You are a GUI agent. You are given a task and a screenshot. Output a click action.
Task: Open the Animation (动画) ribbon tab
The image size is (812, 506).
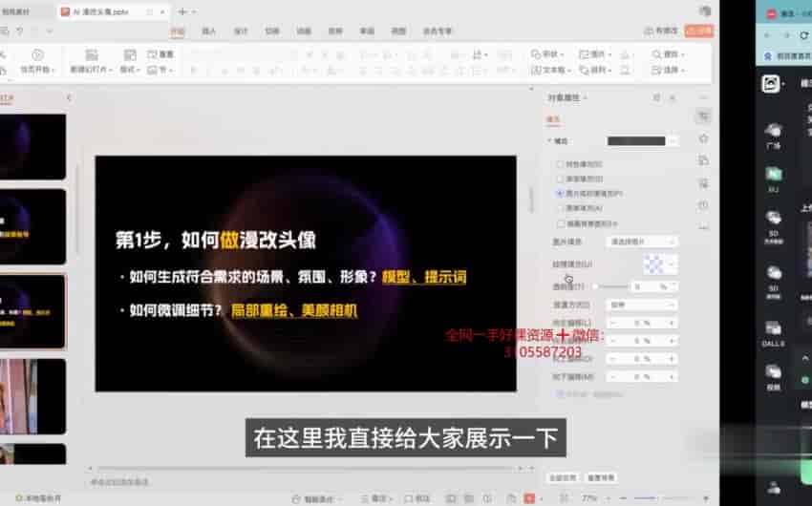(x=304, y=32)
